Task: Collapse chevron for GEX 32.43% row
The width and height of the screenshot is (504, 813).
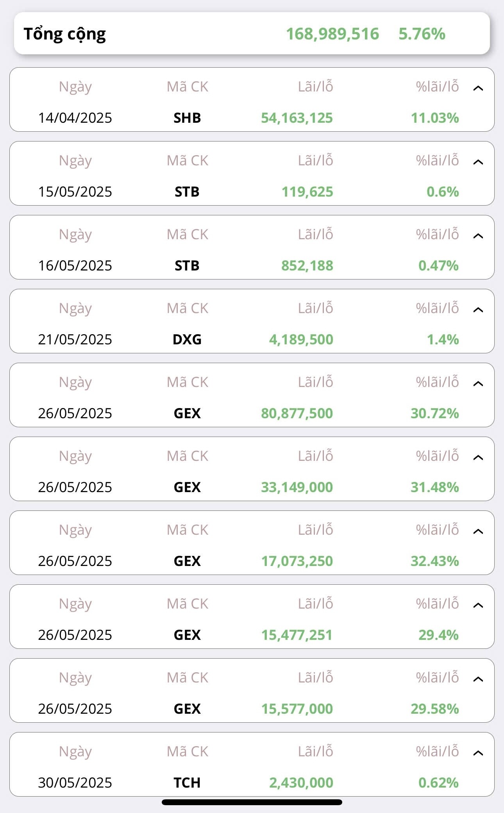Action: click(x=478, y=532)
